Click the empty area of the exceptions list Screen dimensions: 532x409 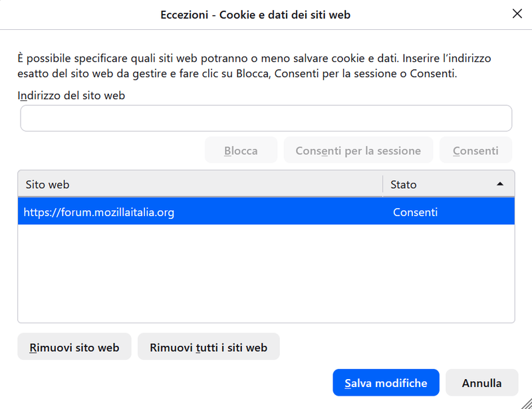(266, 273)
